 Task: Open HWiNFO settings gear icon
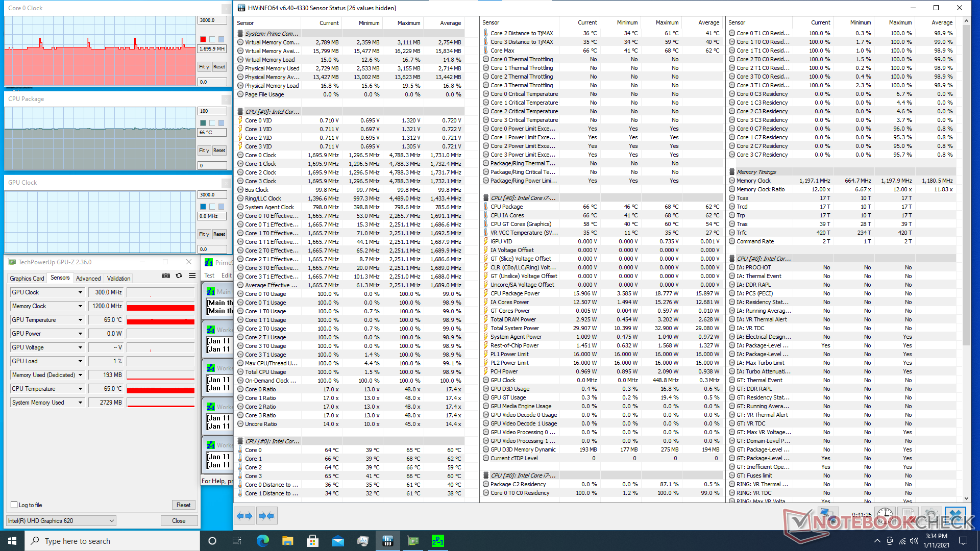[931, 515]
